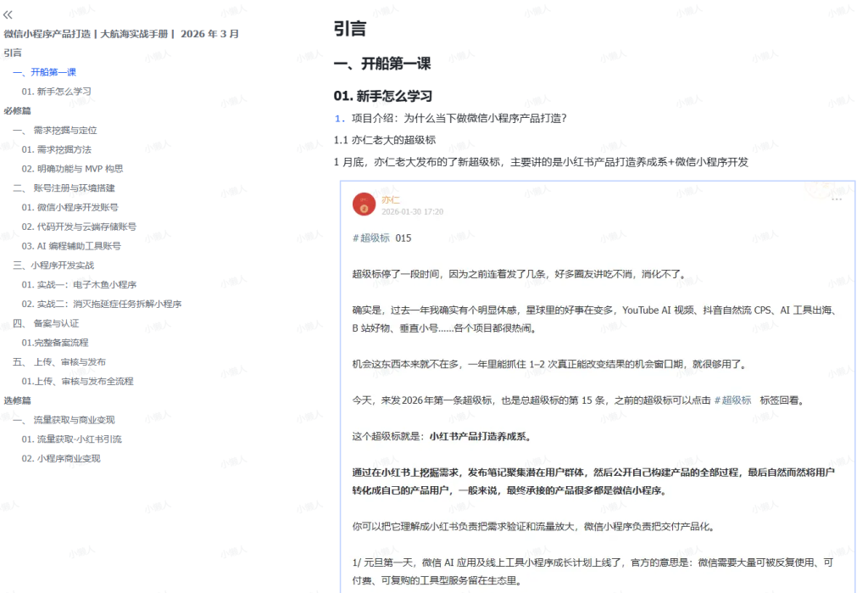Open 二、账号注册与环境搭建 in outline
Screen dimensions: 868x593
coord(64,187)
